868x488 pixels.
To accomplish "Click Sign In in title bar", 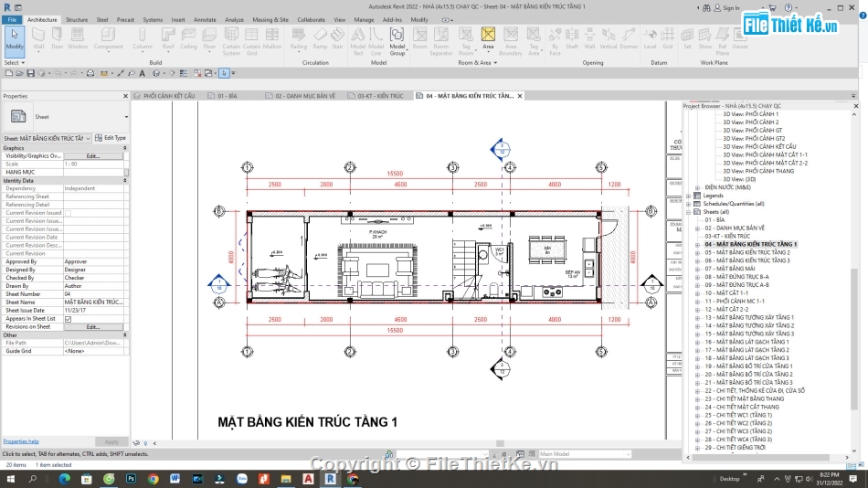I will [x=726, y=7].
